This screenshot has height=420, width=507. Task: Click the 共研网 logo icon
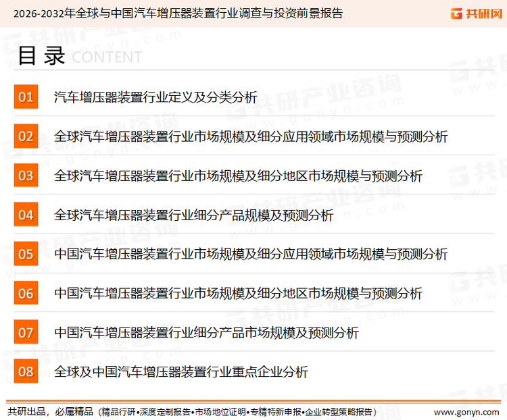tap(456, 14)
